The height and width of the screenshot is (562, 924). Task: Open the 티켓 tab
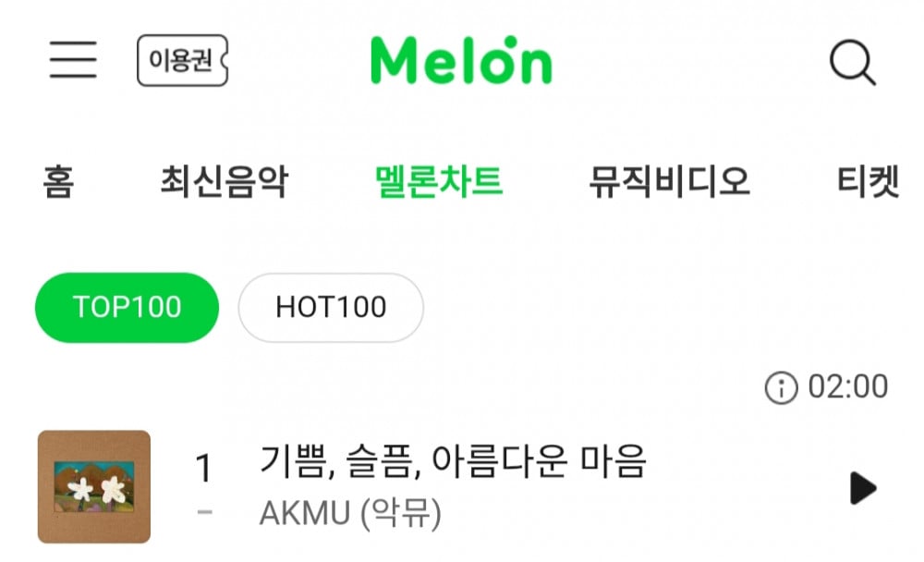pyautogui.click(x=868, y=182)
